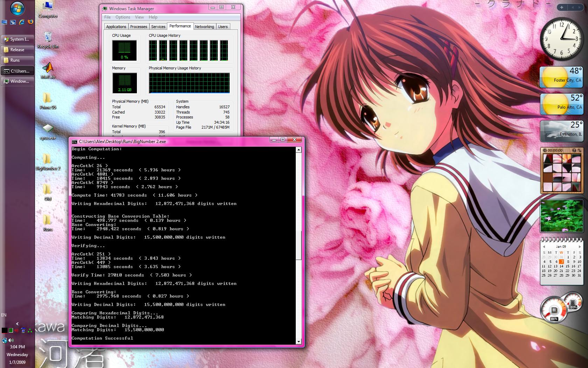Click the puzzle gadget show-picture help icon

tap(574, 150)
